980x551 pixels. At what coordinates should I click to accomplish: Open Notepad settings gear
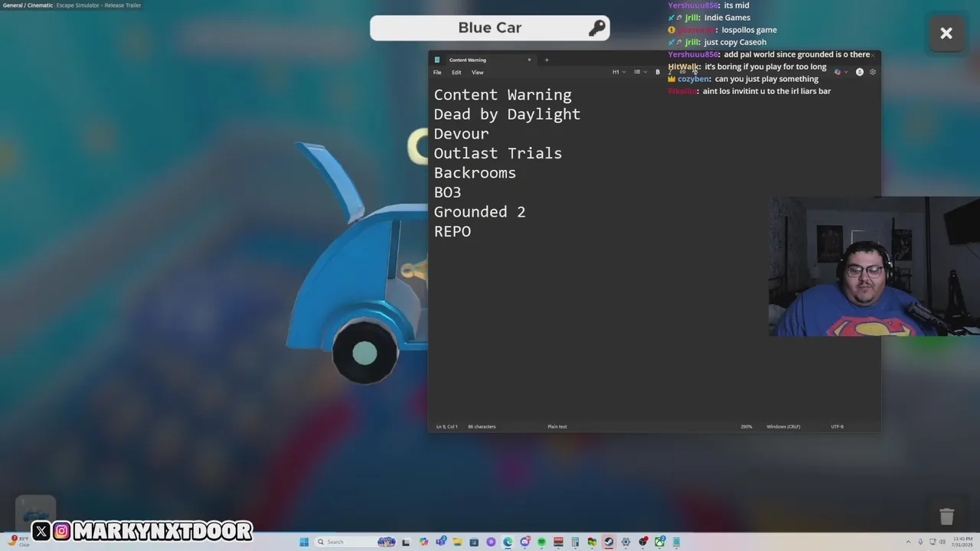pyautogui.click(x=872, y=72)
